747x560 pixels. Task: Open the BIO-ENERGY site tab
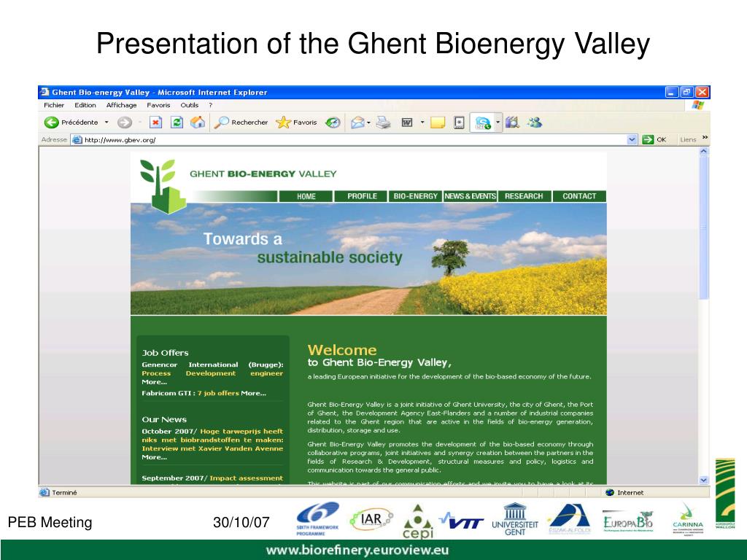pyautogui.click(x=415, y=196)
